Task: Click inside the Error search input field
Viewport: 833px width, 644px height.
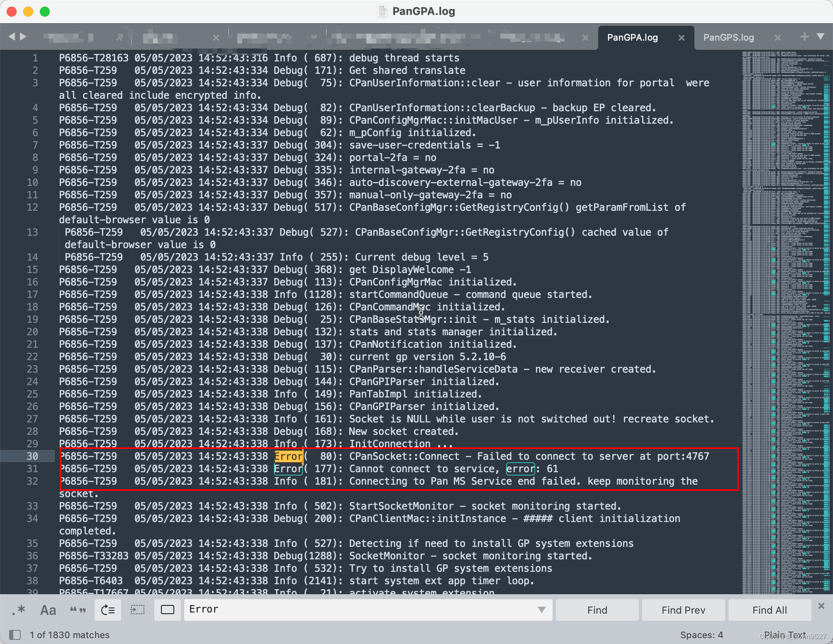Action: point(332,609)
